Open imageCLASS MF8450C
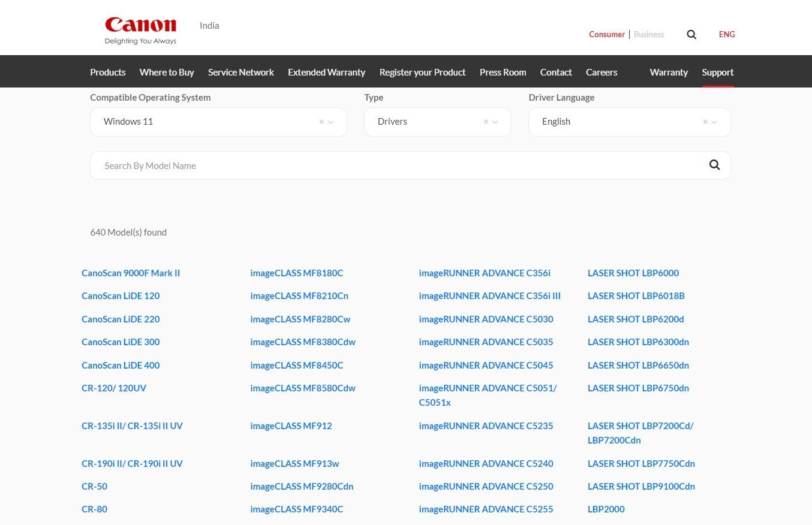Viewport: 812px width, 525px height. coord(297,365)
